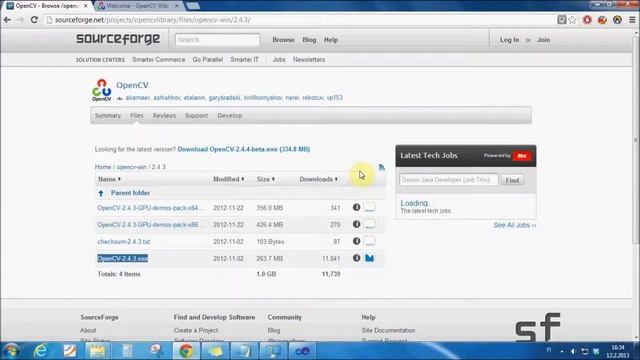640x360 pixels.
Task: Open the Files project tab
Action: 137,116
